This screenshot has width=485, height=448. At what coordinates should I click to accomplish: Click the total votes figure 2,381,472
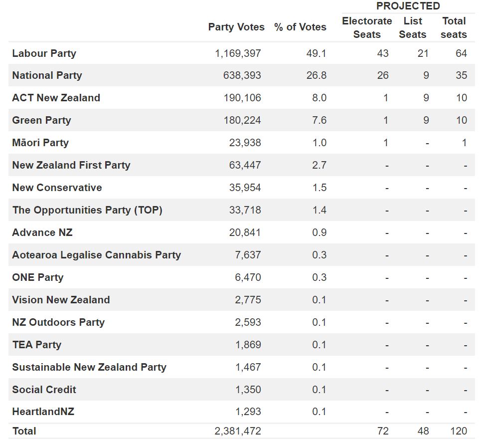(238, 431)
